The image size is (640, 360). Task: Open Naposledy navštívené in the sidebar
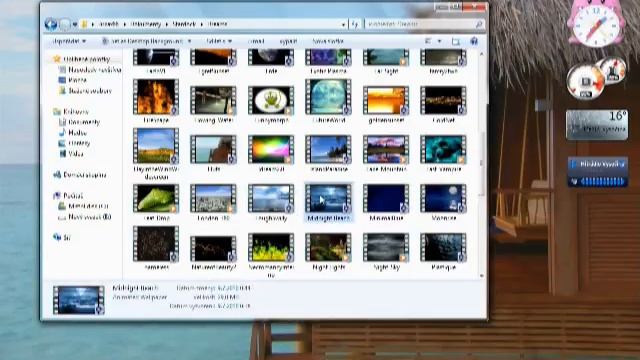(x=91, y=70)
